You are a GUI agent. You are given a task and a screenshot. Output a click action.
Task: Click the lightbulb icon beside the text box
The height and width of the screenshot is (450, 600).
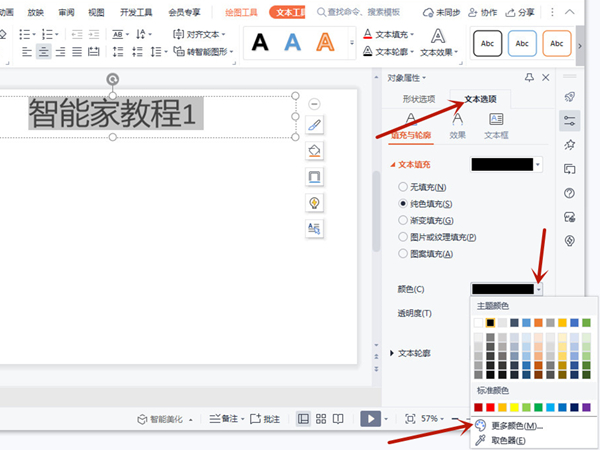pos(314,202)
